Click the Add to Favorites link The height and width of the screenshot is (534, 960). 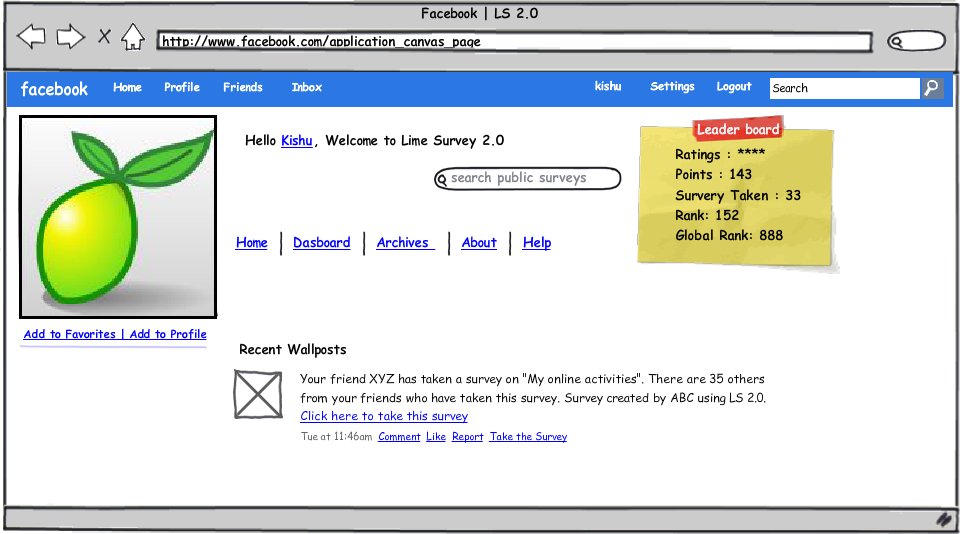coord(70,334)
